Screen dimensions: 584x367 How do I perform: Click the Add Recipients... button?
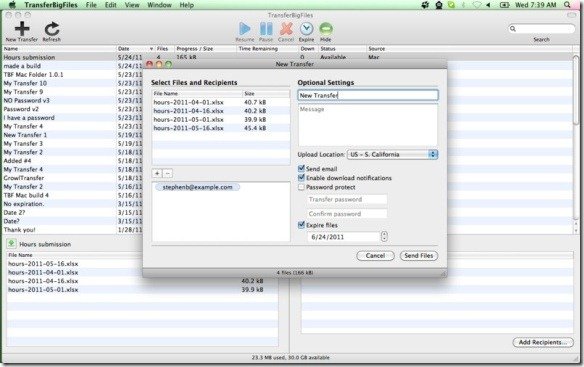(x=543, y=342)
